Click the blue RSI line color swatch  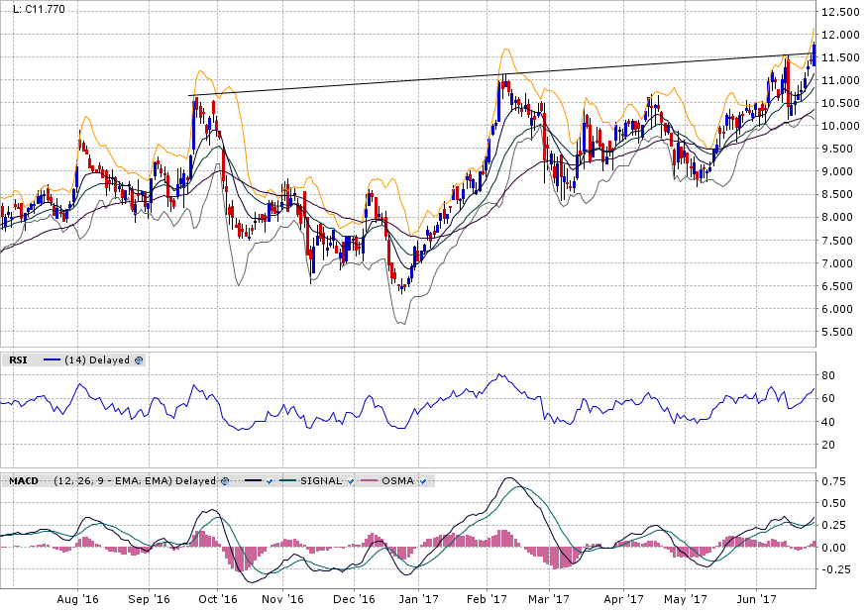pos(53,360)
